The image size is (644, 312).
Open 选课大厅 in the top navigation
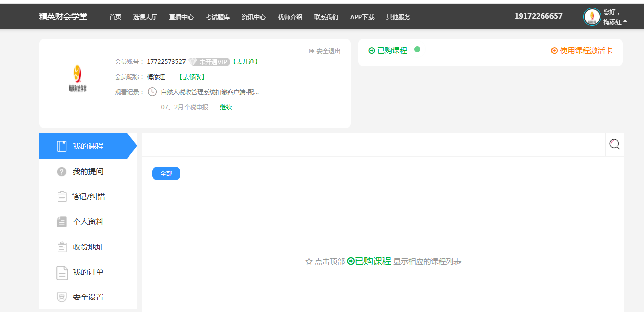145,17
